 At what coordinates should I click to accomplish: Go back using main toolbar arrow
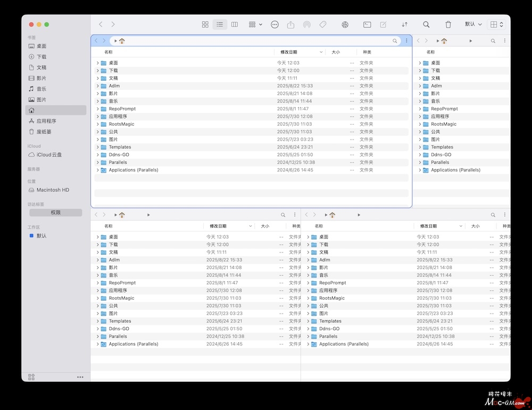click(101, 24)
